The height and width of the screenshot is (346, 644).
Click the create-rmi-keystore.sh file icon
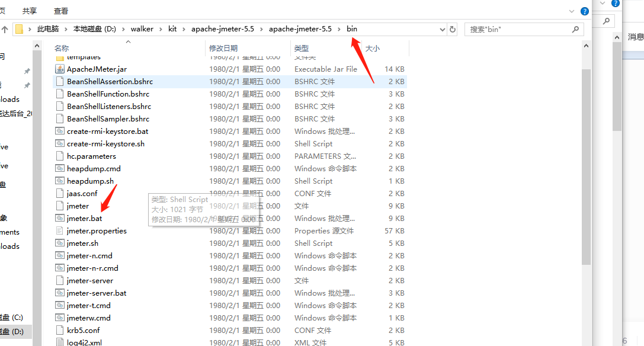pyautogui.click(x=60, y=144)
